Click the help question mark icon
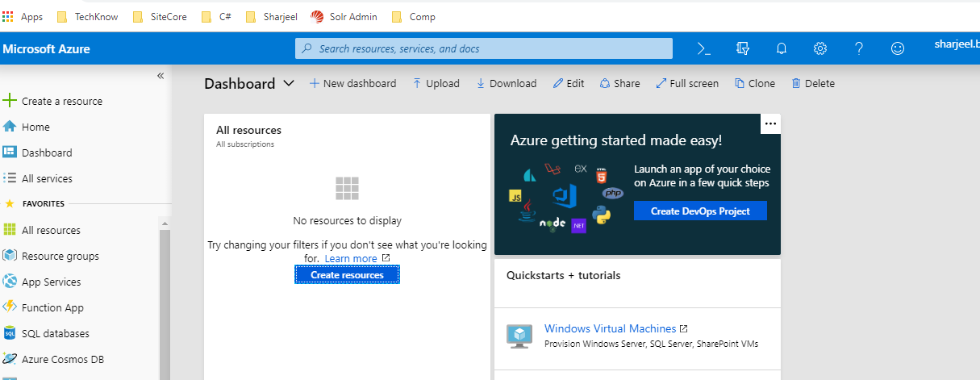980x380 pixels. point(859,48)
